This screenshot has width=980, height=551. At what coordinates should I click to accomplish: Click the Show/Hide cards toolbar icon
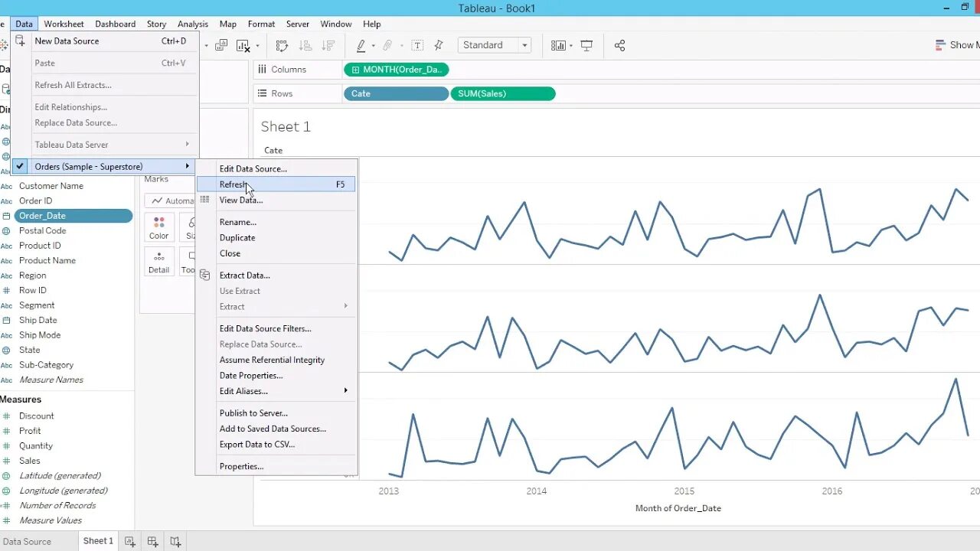[x=558, y=45]
